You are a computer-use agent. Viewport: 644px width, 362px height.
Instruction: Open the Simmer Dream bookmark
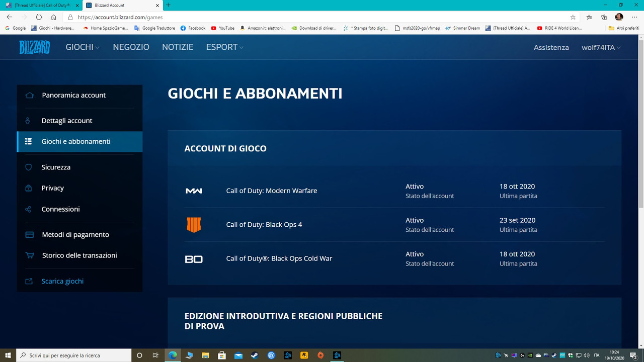462,28
